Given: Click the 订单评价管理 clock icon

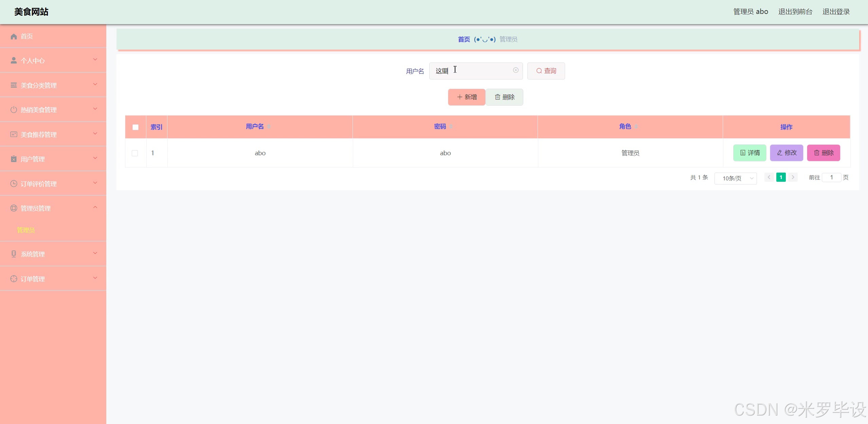Looking at the screenshot, I should point(14,184).
